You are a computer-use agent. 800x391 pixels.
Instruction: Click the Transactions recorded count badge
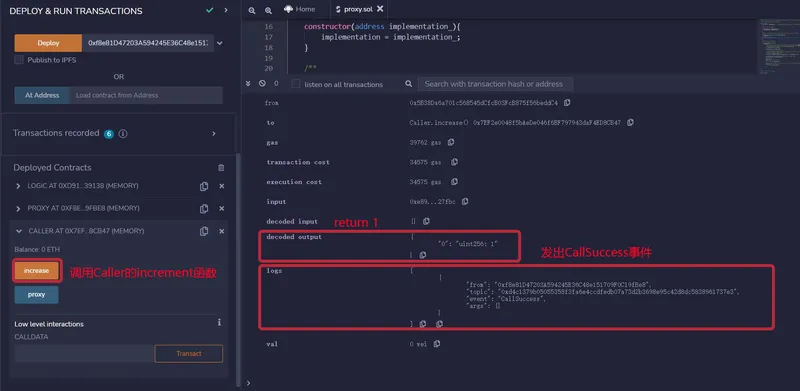point(109,134)
